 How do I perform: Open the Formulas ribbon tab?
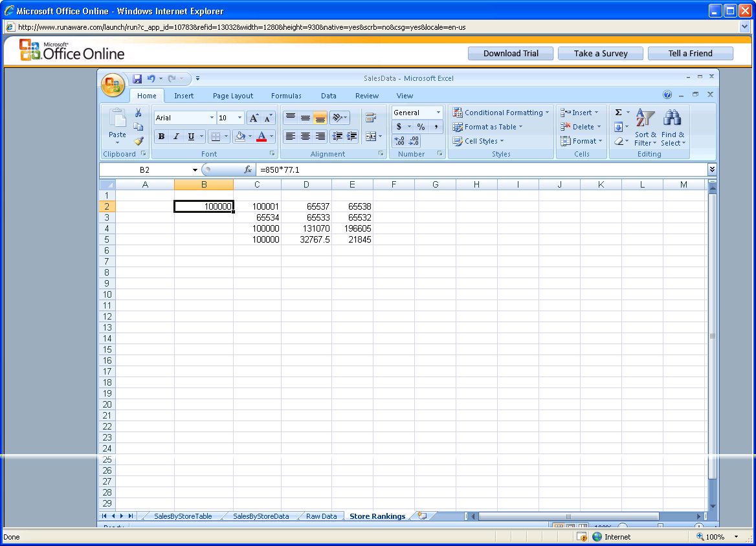[286, 96]
